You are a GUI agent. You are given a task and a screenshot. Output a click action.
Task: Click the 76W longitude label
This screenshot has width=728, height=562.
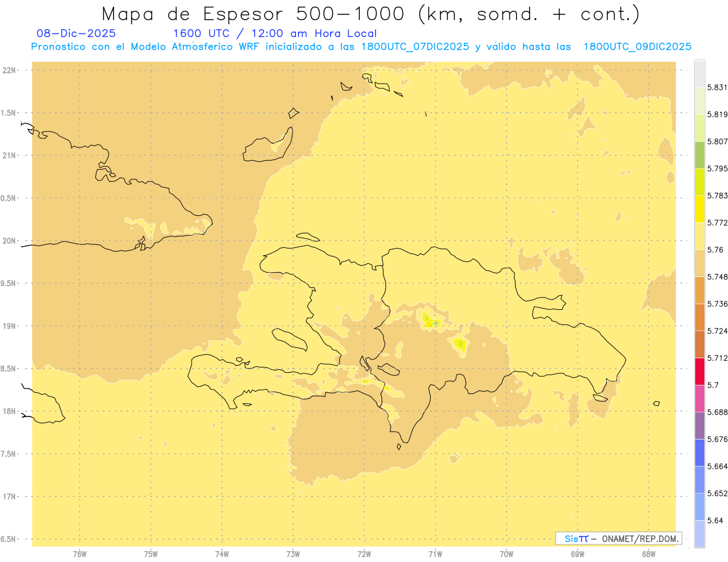coord(79,554)
